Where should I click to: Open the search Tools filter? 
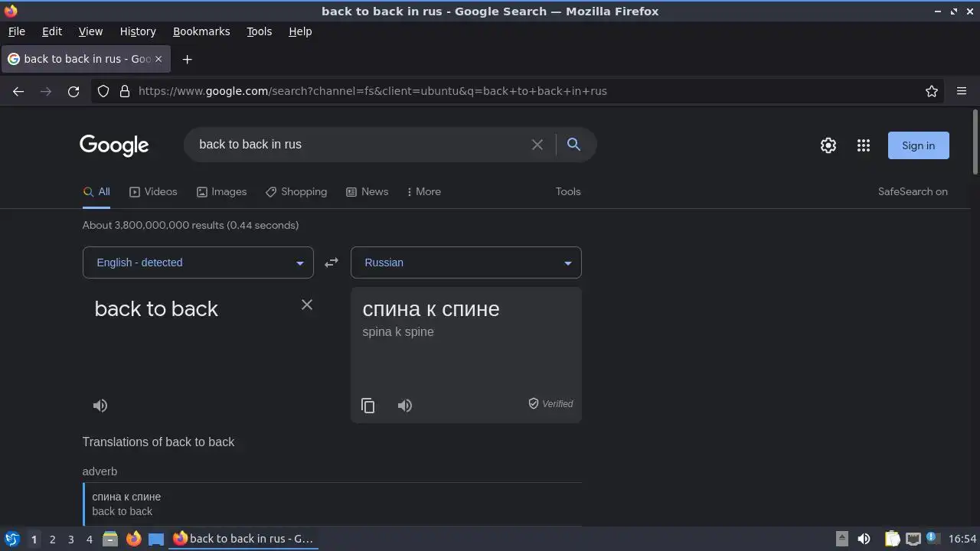(x=568, y=192)
